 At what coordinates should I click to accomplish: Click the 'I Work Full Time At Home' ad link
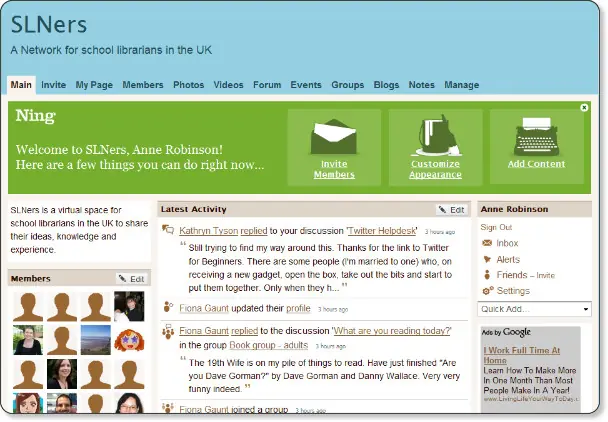pyautogui.click(x=522, y=355)
